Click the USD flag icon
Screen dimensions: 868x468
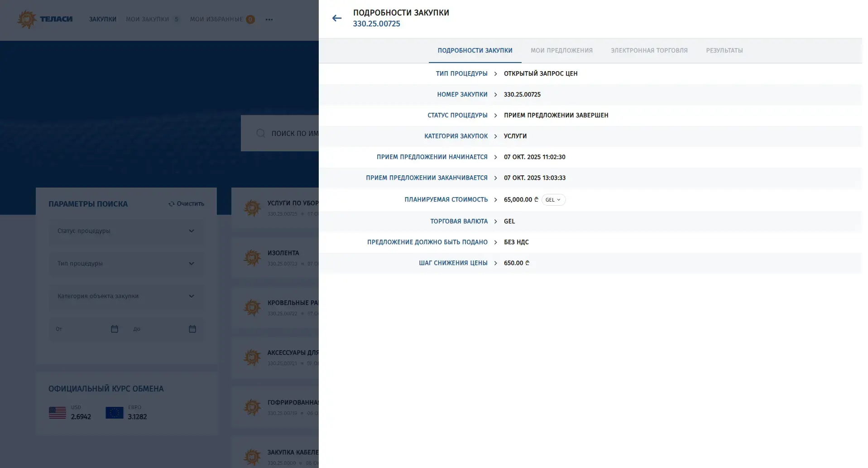point(58,412)
